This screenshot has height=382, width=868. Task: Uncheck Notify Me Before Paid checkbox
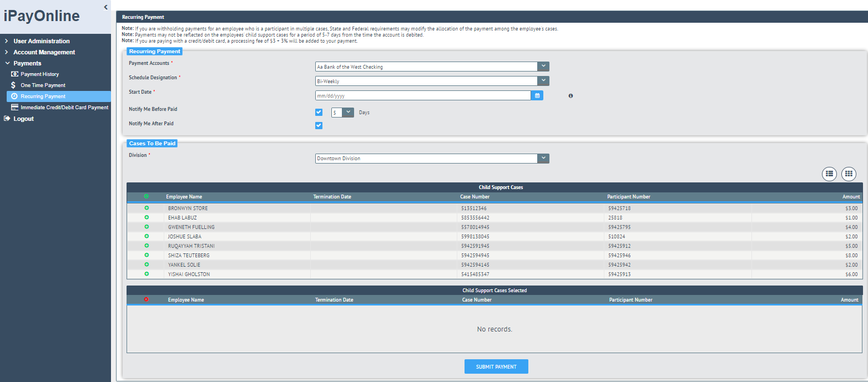(319, 112)
